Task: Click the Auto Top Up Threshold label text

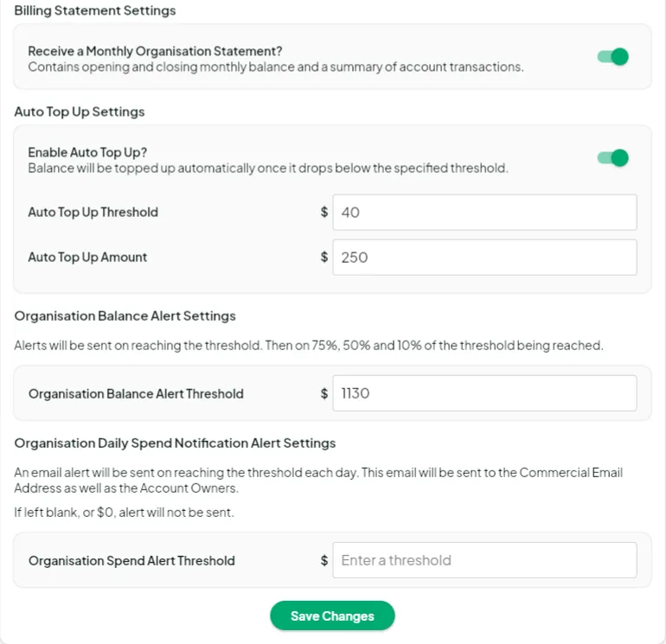Action: click(93, 213)
